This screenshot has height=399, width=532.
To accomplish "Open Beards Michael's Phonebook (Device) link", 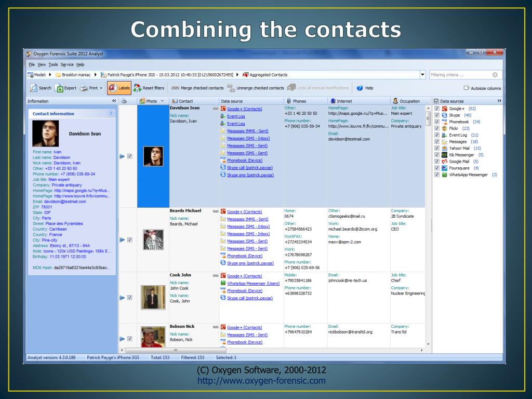I will pyautogui.click(x=245, y=256).
